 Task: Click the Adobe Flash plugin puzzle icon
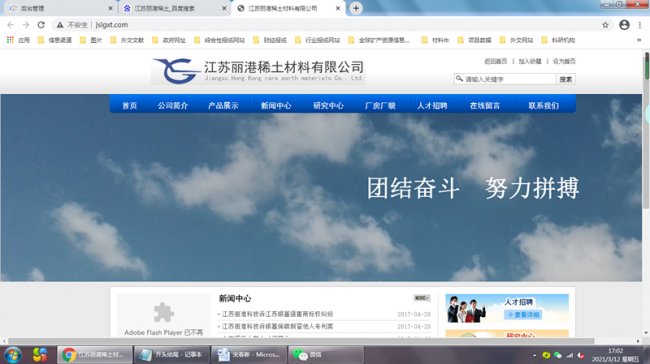(163, 312)
